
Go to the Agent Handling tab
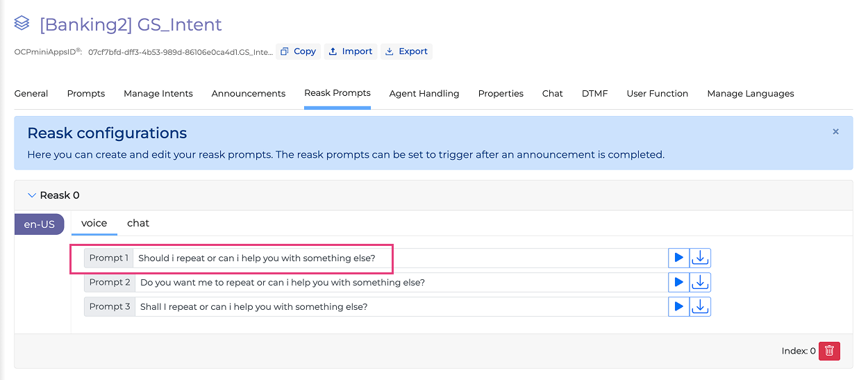[x=424, y=94]
